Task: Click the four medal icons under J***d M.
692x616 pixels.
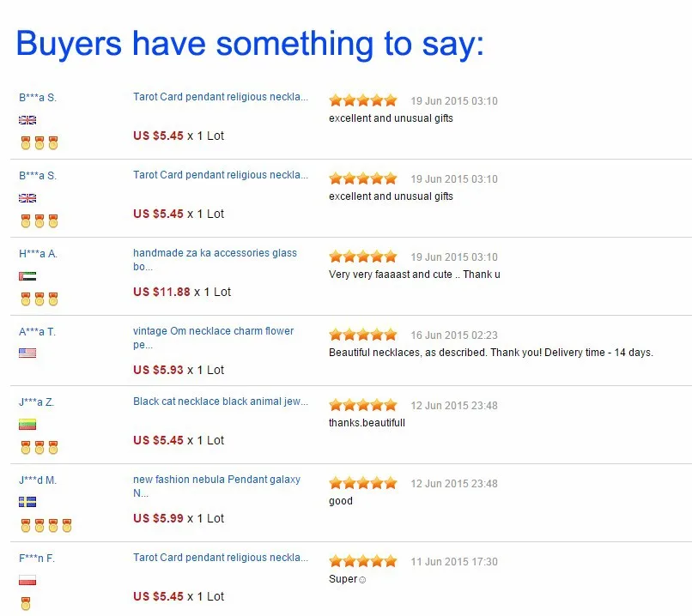Action: point(46,525)
